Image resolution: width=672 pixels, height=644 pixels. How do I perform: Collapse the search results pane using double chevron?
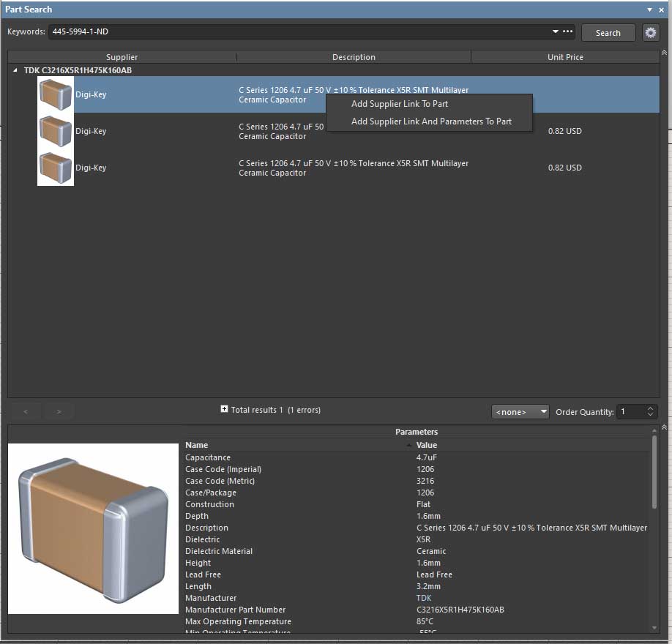pyautogui.click(x=664, y=53)
